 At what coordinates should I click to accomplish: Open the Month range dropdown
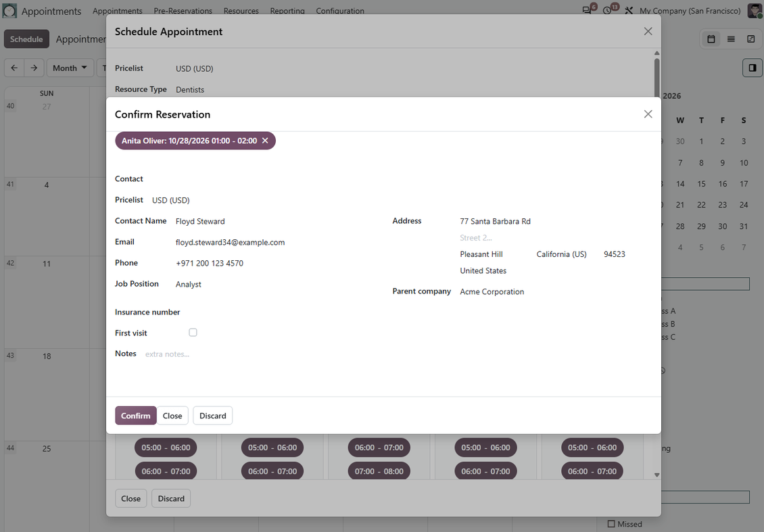click(x=70, y=68)
